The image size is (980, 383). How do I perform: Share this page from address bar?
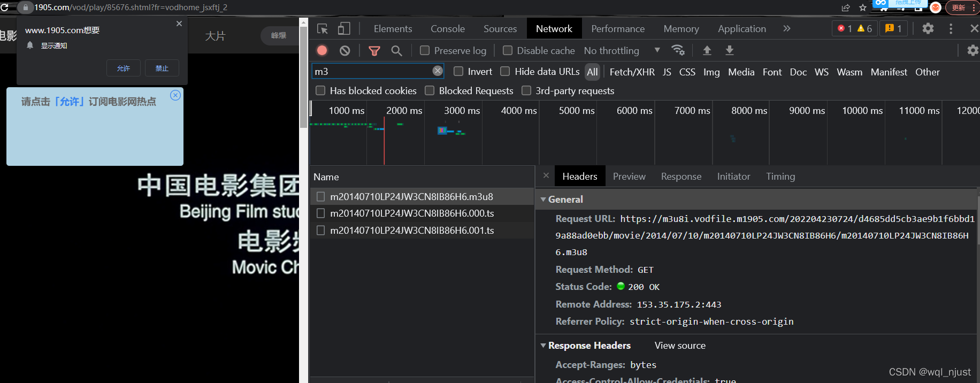846,7
